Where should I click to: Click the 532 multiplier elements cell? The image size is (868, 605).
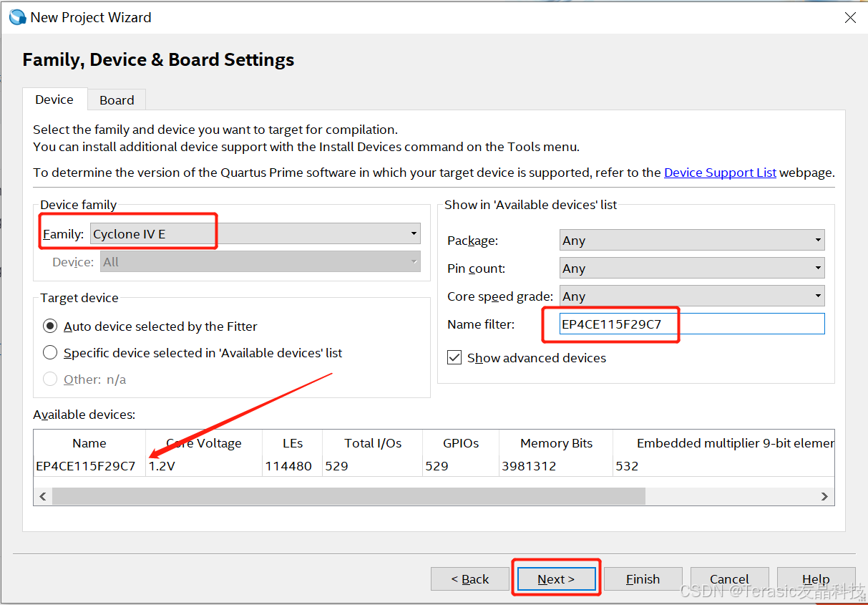[723, 466]
